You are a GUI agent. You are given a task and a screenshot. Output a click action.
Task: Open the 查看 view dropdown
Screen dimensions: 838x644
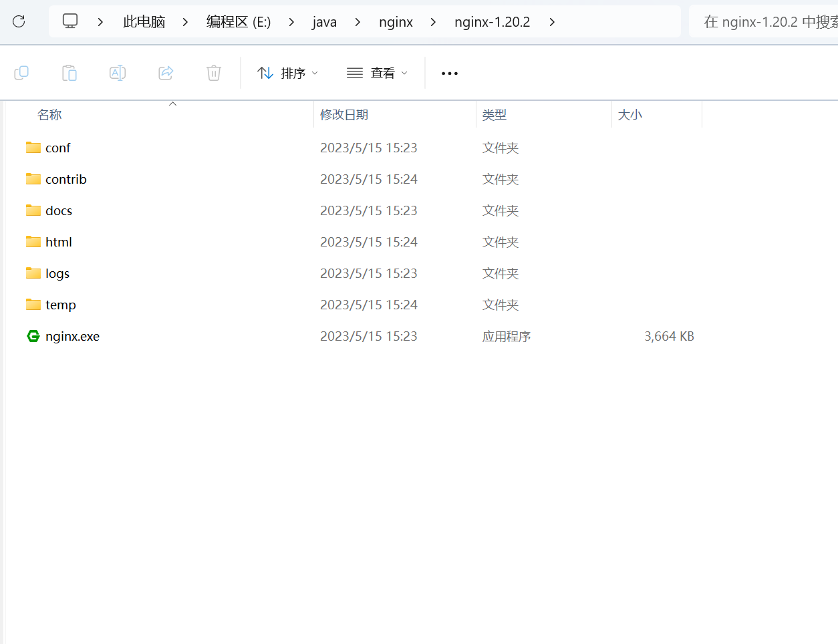pos(377,73)
